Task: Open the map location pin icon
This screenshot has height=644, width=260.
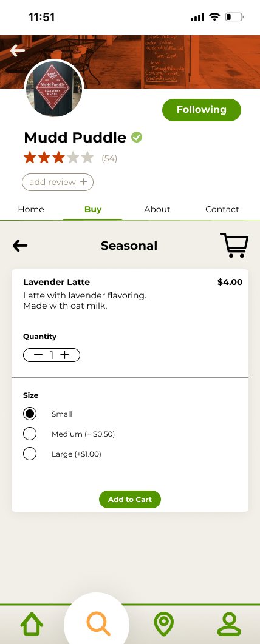Action: pos(164,625)
